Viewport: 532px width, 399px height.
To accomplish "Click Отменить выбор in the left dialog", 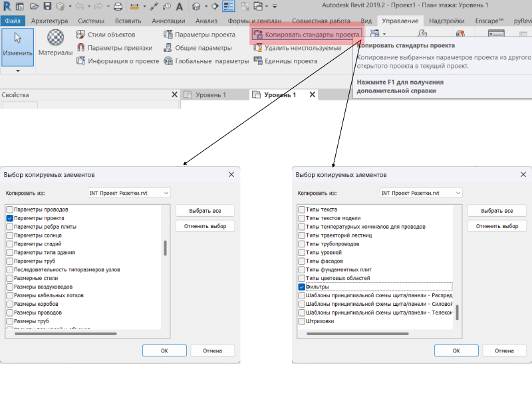I will [x=205, y=226].
